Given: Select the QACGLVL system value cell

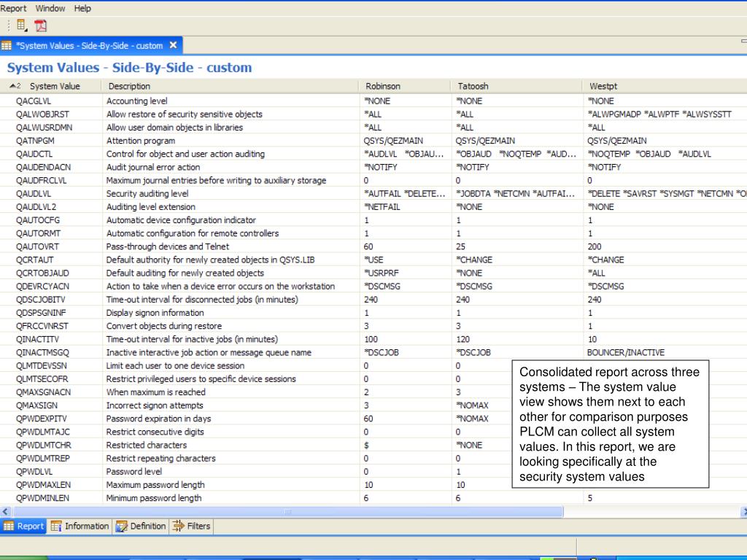Looking at the screenshot, I should pyautogui.click(x=34, y=101).
